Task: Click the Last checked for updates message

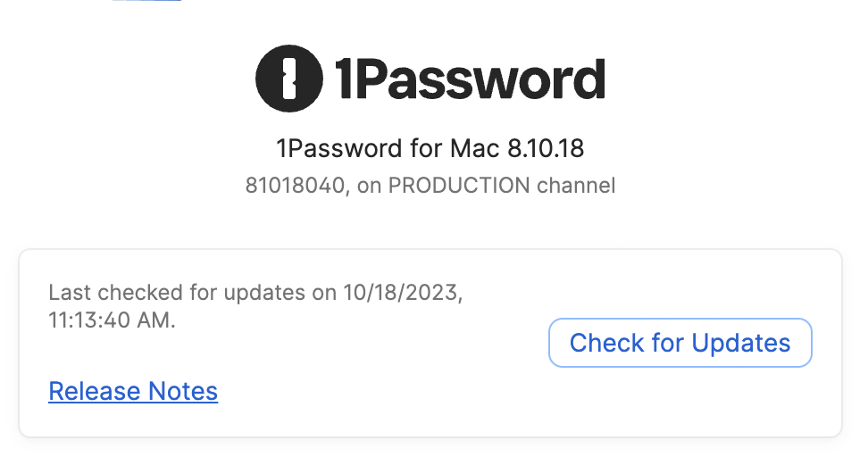Action: point(255,306)
